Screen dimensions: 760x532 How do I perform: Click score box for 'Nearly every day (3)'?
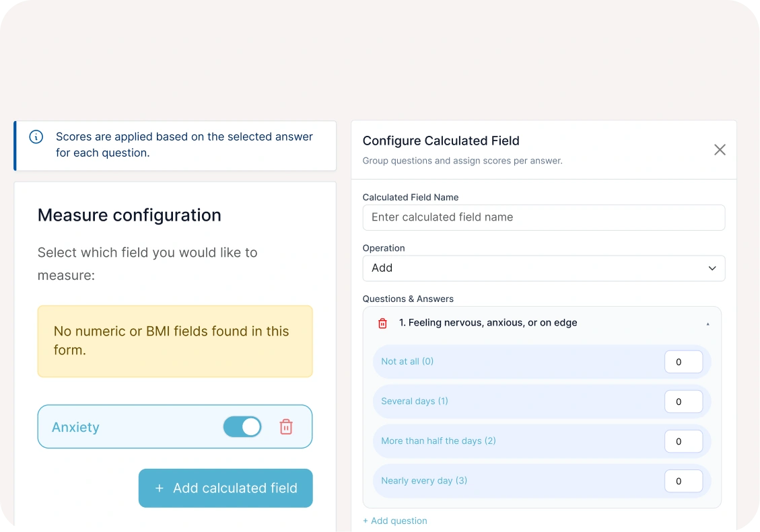pos(683,482)
